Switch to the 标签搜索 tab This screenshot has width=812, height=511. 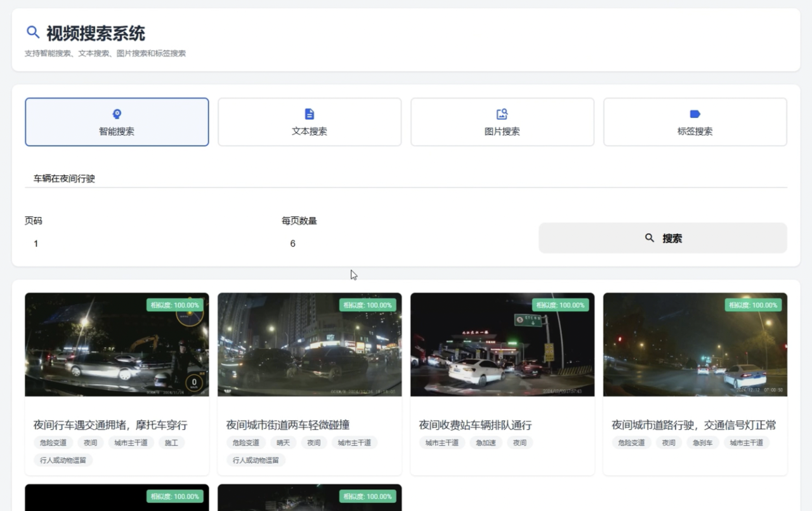coord(695,123)
